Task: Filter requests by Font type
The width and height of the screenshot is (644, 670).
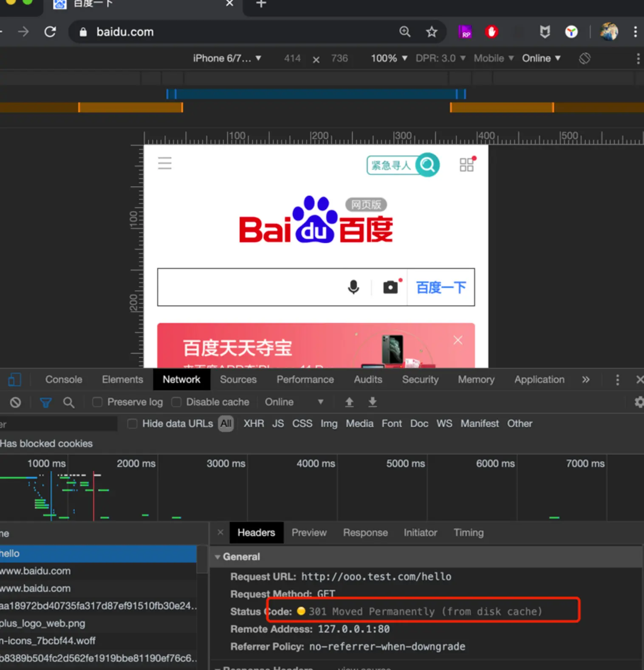Action: [x=391, y=424]
